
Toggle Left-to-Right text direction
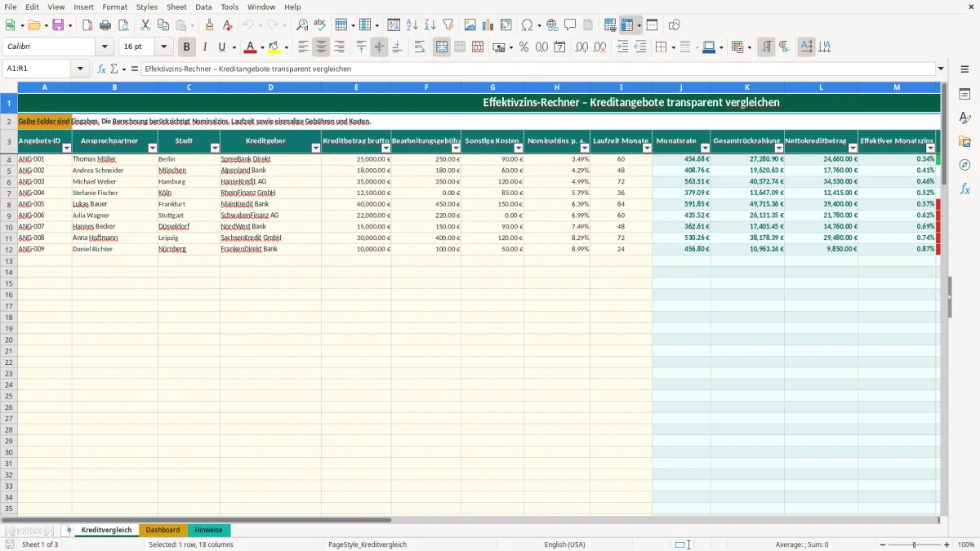[x=766, y=47]
